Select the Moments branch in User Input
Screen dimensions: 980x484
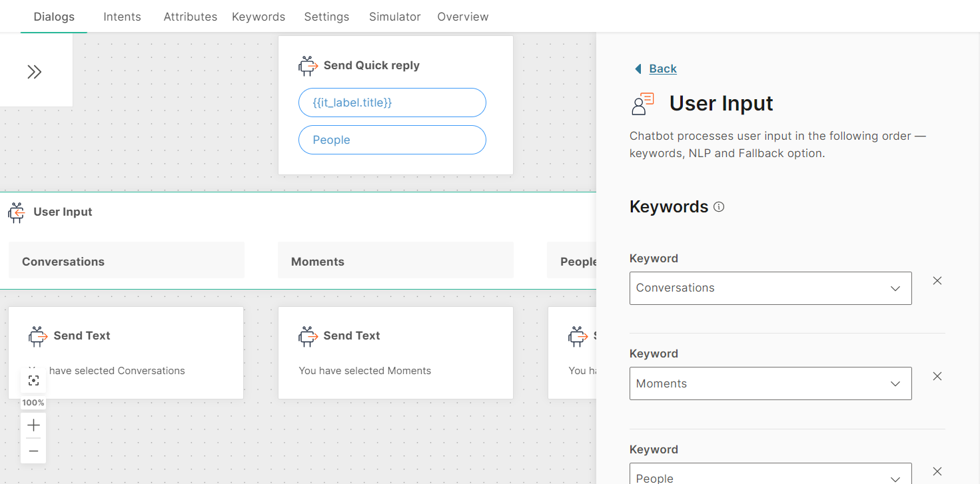(x=395, y=260)
